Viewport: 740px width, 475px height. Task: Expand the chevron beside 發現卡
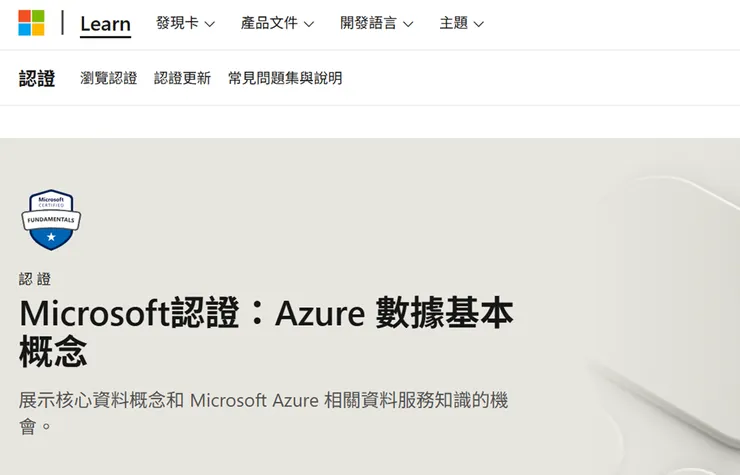210,24
